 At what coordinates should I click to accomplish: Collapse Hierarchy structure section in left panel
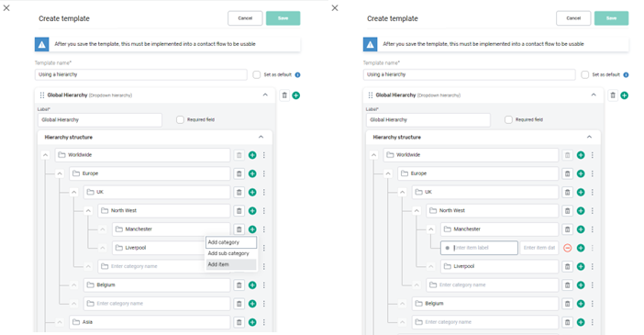tap(261, 137)
